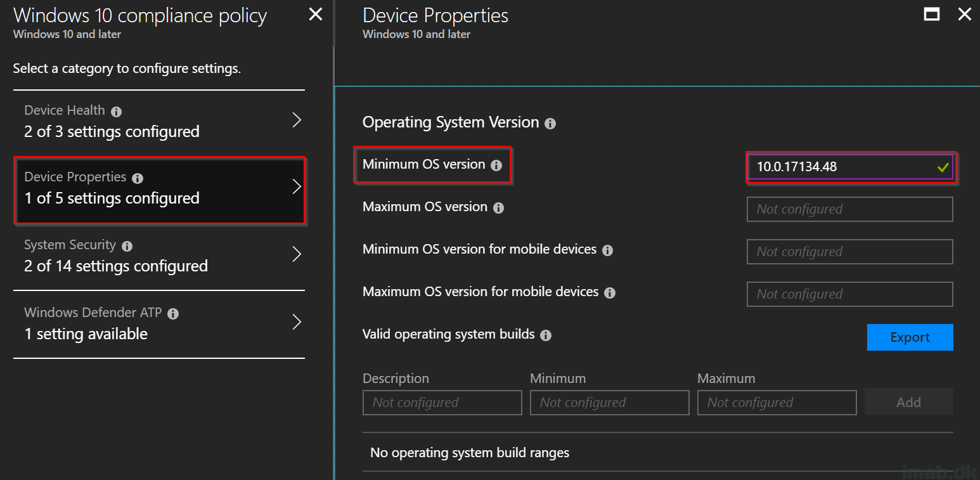Click the Add button for build ranges
Viewport: 980px width, 480px height.
(x=908, y=402)
